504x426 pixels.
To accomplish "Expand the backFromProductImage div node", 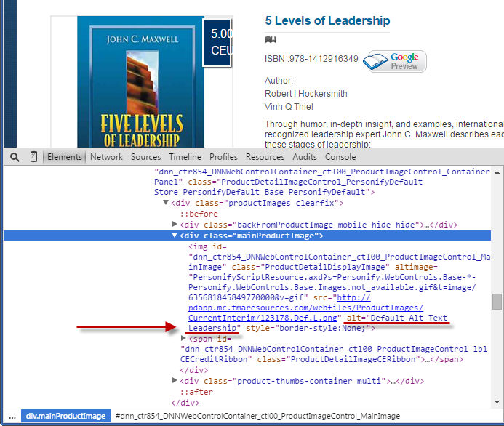I will point(175,224).
